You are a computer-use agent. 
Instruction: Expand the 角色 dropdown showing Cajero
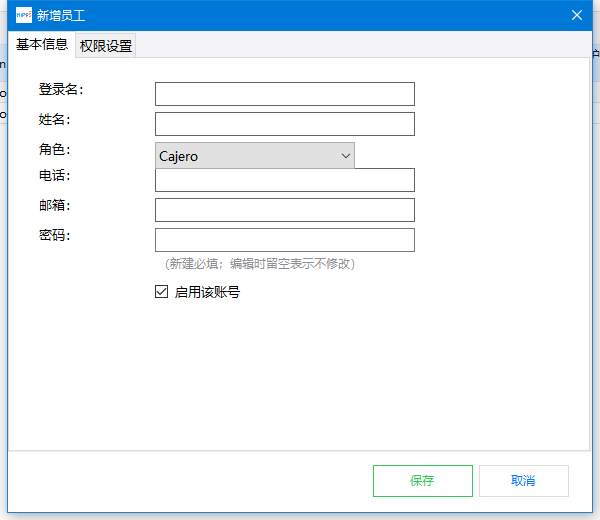pyautogui.click(x=255, y=155)
